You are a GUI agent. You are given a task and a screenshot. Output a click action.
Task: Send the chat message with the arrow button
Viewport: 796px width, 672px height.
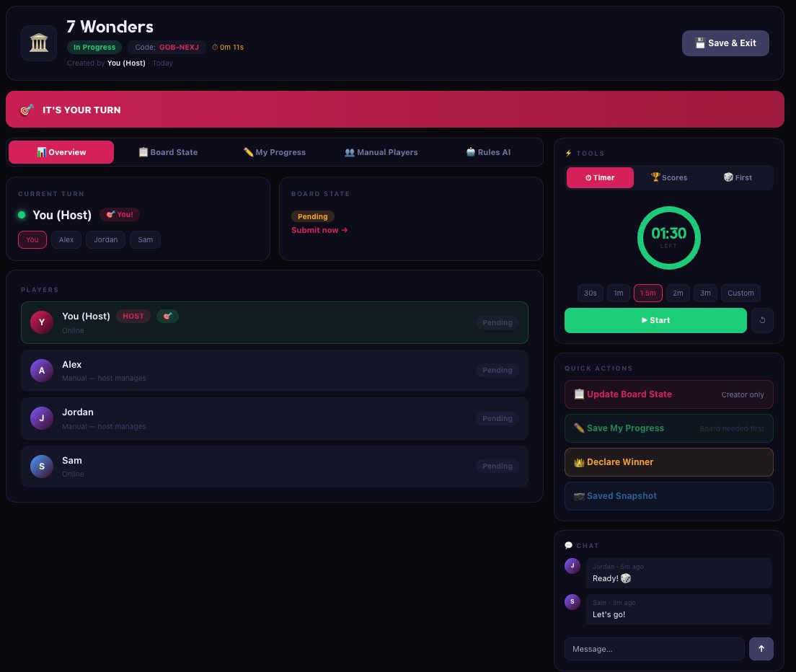761,649
